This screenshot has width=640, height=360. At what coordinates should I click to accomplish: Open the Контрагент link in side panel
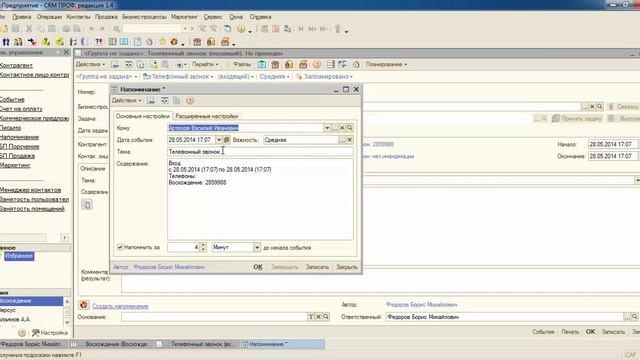click(16, 65)
